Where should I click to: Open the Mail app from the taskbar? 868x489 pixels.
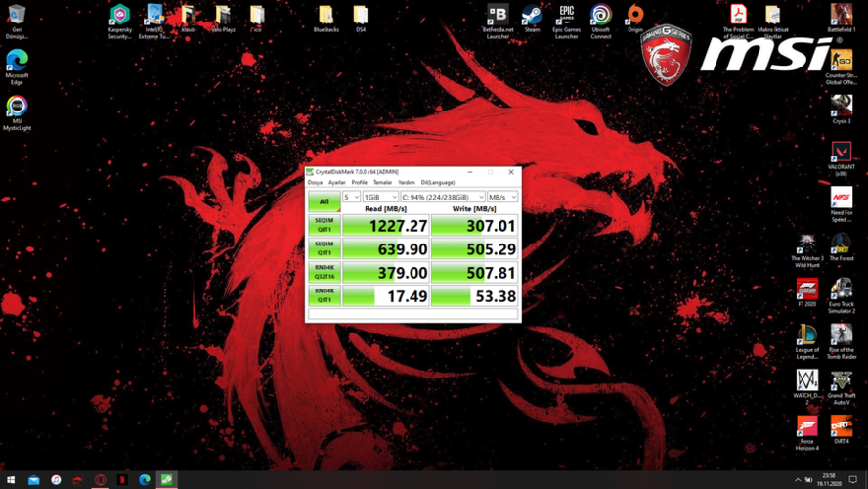point(34,479)
